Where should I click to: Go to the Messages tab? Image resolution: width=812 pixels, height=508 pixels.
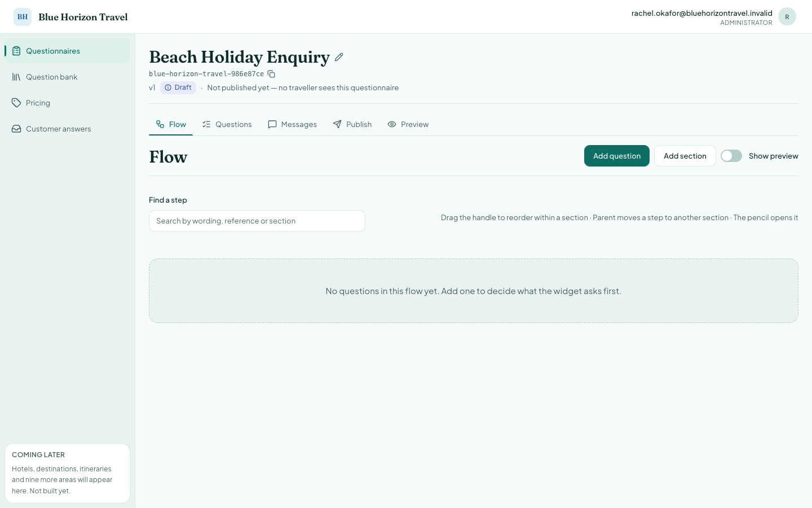click(x=292, y=124)
